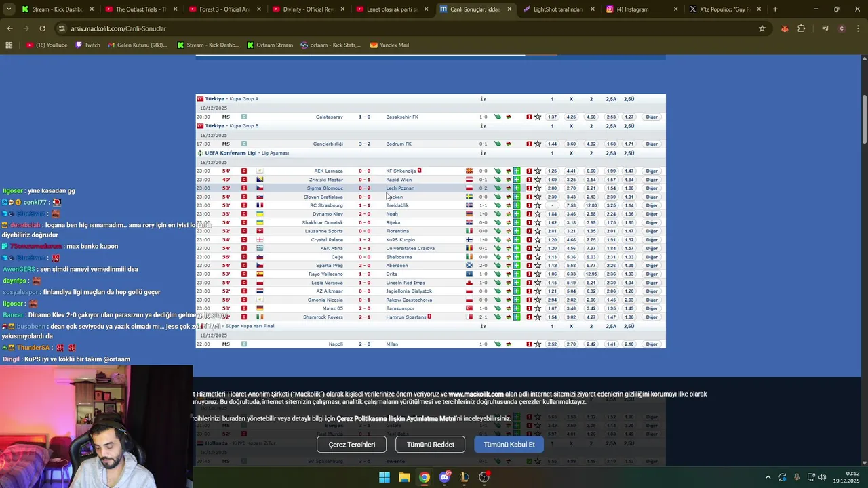868x488 pixels.
Task: Click red C icon on Celje row
Action: click(244, 257)
